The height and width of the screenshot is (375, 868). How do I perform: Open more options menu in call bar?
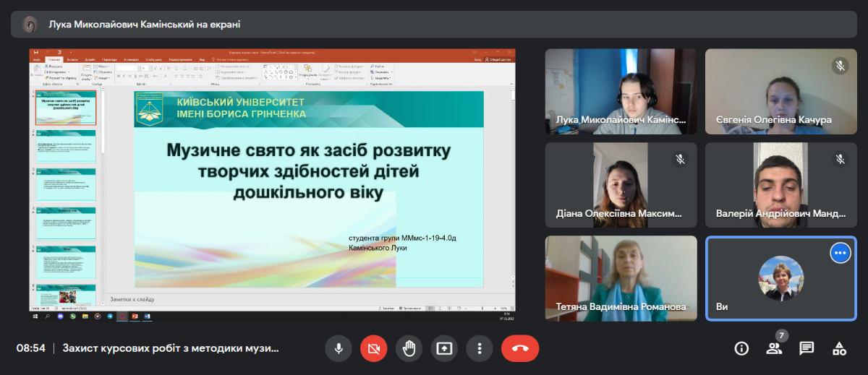pos(480,348)
